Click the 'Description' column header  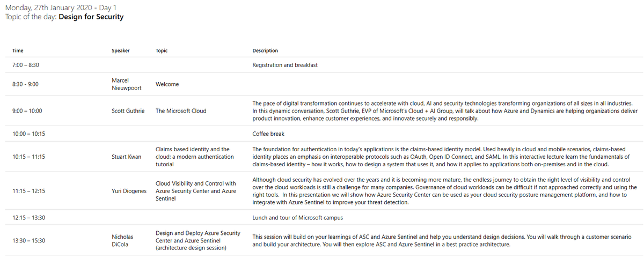[265, 51]
